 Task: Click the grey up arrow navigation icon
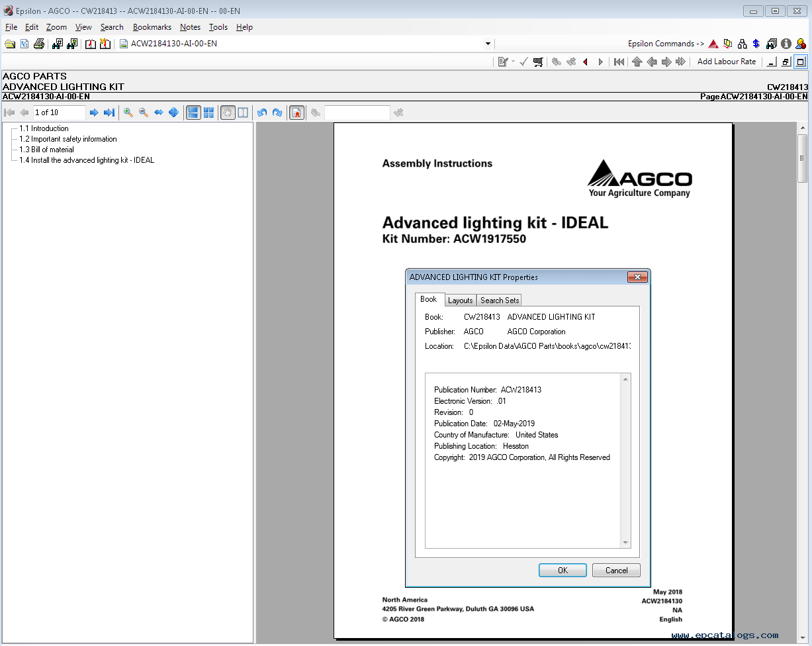637,62
